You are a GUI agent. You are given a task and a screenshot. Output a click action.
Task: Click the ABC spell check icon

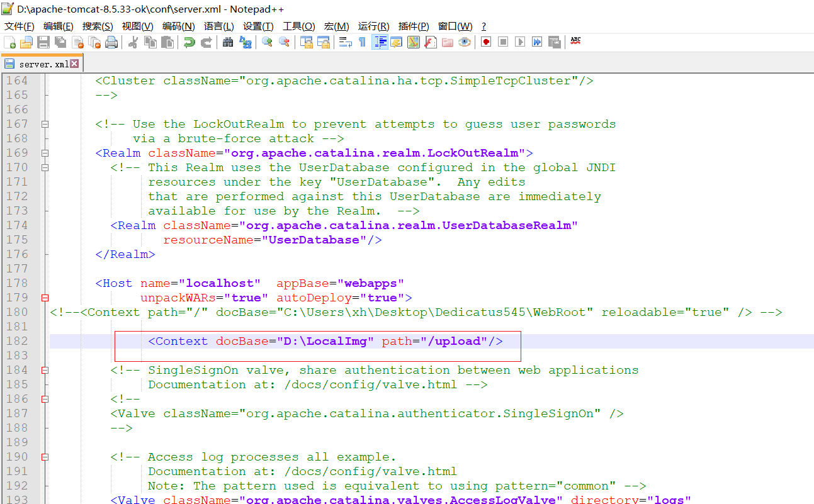(575, 42)
